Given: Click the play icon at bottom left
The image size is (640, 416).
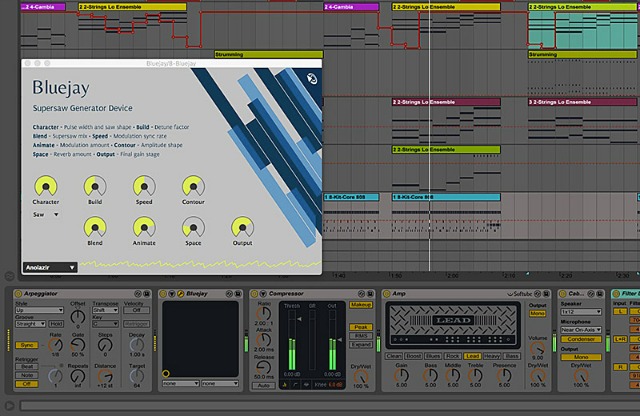Looking at the screenshot, I should coord(9,405).
